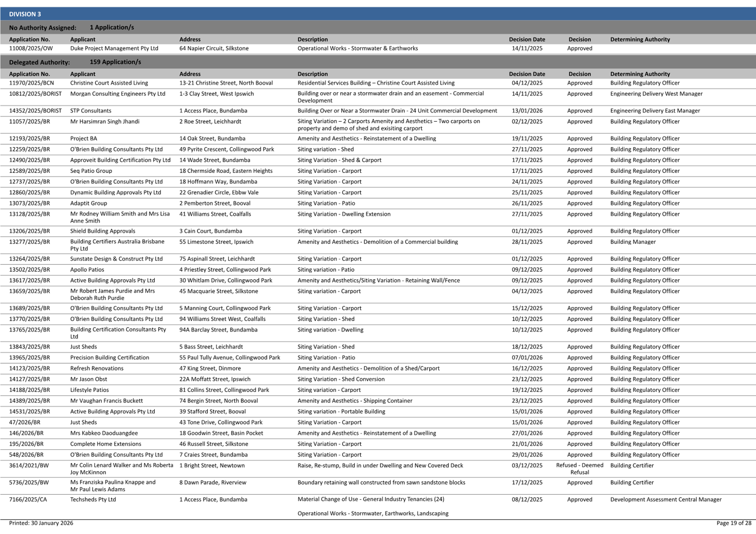Select the No Authority Assigned group heading

(x=43, y=27)
